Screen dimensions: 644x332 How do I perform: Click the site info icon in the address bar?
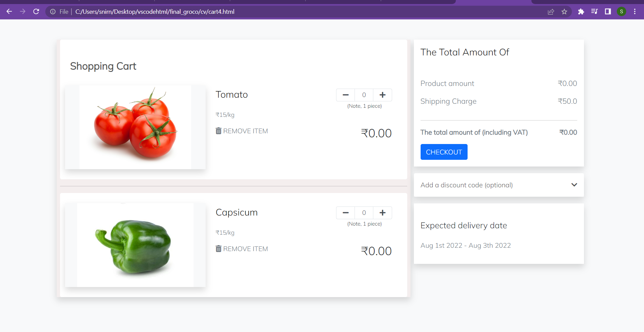pyautogui.click(x=53, y=11)
